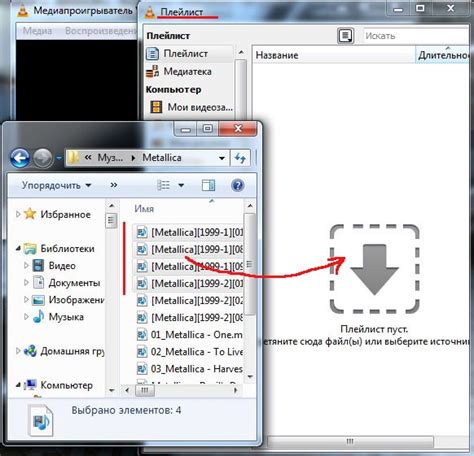474x456 pixels.
Task: Minimize the Explorer window
Action: 186,129
